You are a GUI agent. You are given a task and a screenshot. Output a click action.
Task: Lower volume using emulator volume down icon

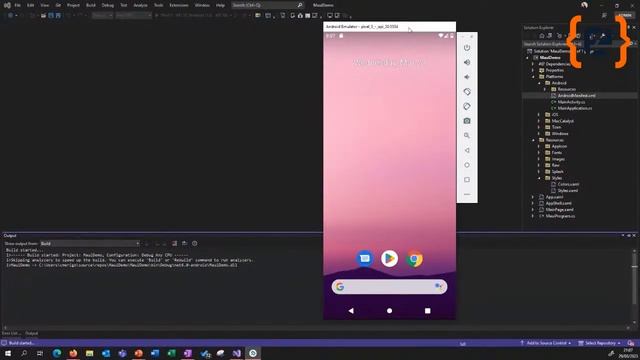[467, 77]
